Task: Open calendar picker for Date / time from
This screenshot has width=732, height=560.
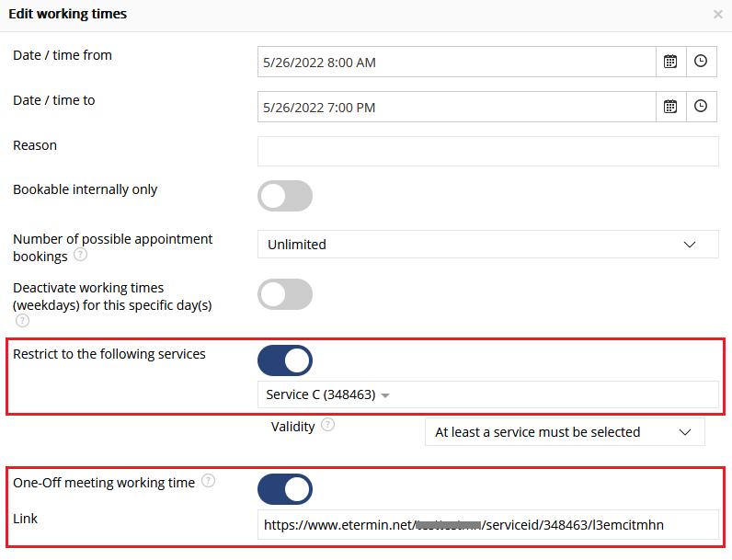Action: [x=670, y=62]
